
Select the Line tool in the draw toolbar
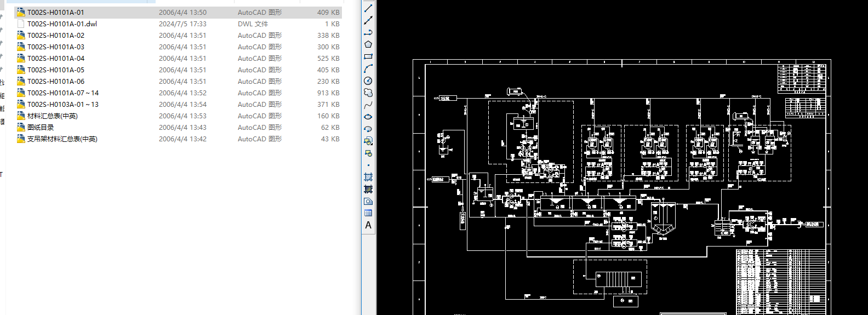368,8
